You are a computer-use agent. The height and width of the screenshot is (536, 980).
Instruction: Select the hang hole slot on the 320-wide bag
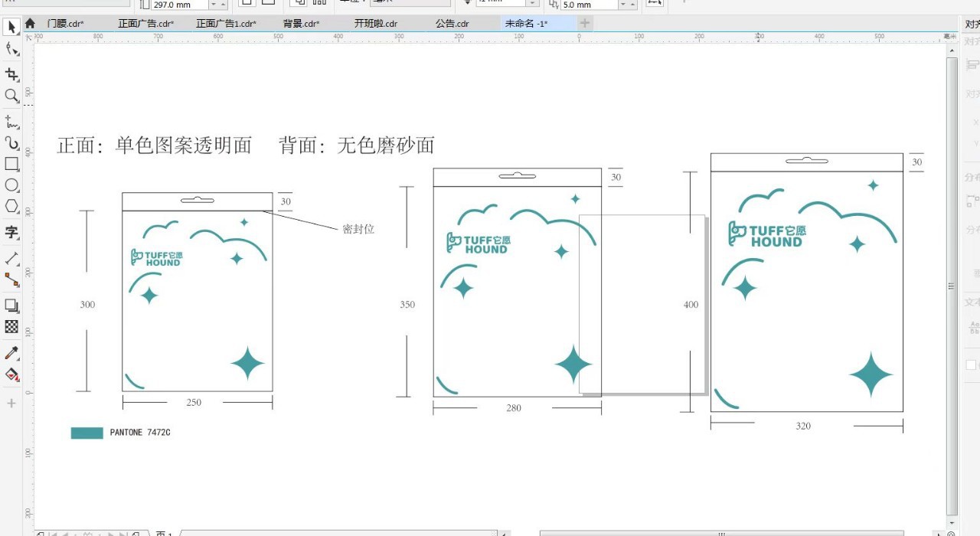click(x=807, y=161)
